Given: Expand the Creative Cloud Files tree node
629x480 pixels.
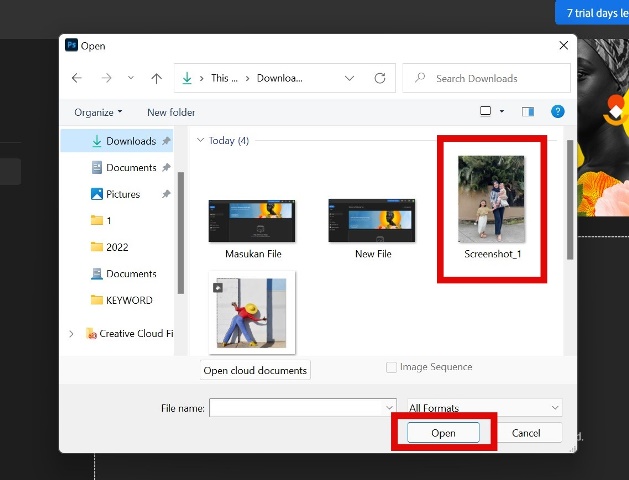Looking at the screenshot, I should point(71,333).
